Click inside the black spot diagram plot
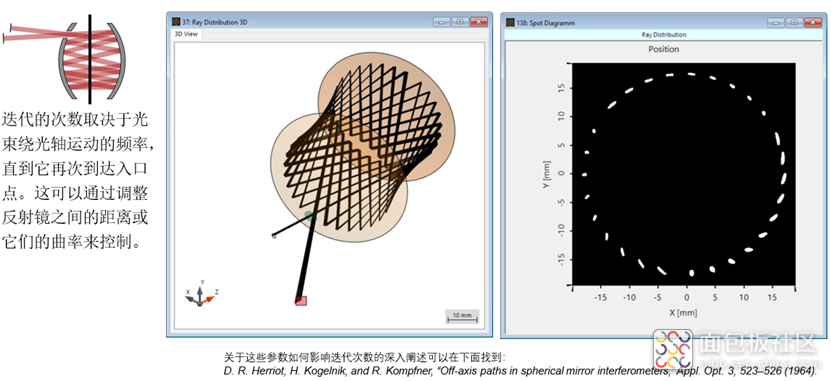831x381 pixels. click(684, 174)
